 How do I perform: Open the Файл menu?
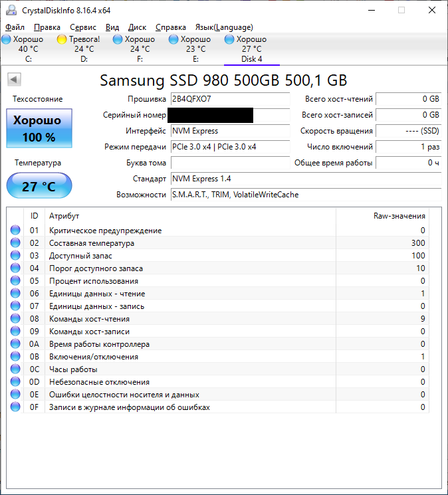(15, 27)
